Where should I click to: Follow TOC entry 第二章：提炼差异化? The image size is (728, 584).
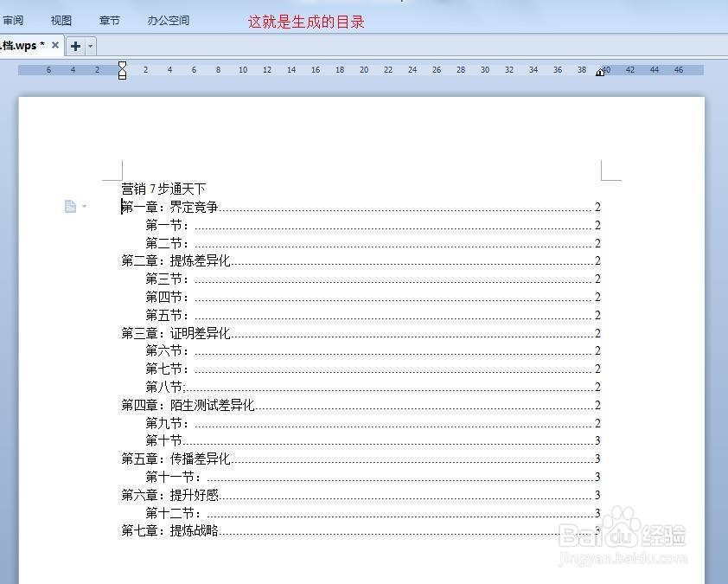[361, 260]
